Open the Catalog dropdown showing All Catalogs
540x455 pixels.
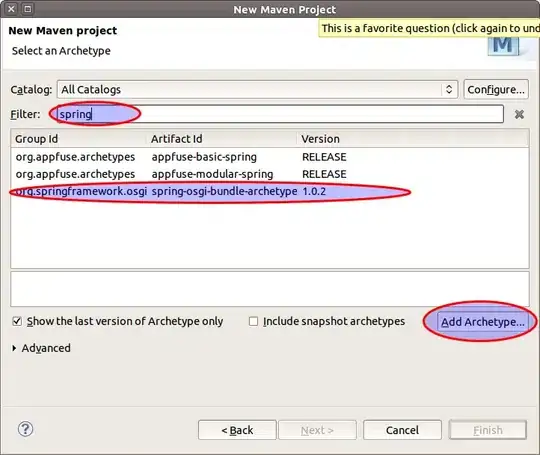(x=257, y=90)
